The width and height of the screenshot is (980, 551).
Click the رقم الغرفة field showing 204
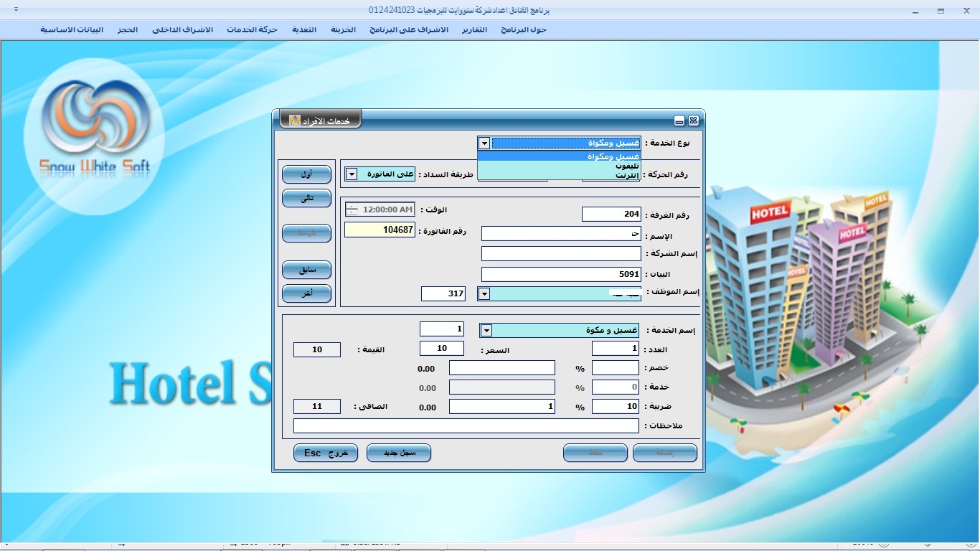pyautogui.click(x=611, y=214)
